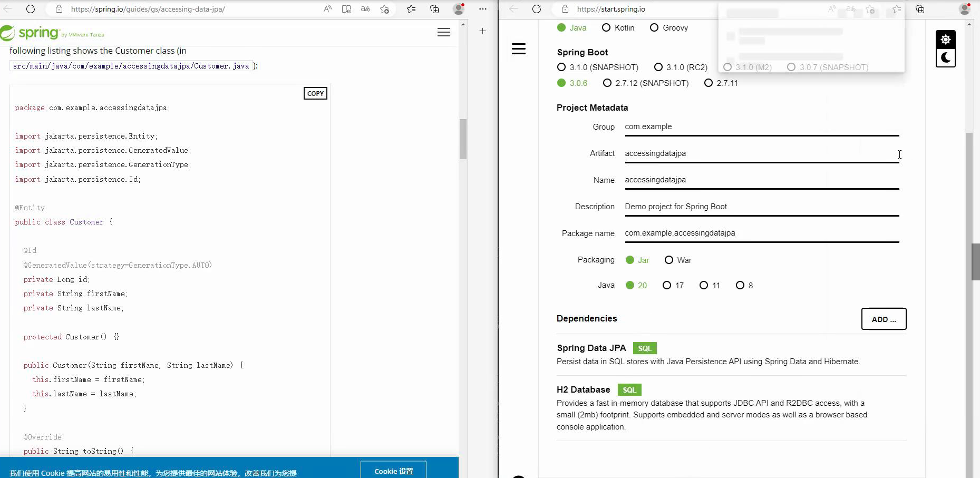Click the Customer.java file path text

[x=131, y=66]
